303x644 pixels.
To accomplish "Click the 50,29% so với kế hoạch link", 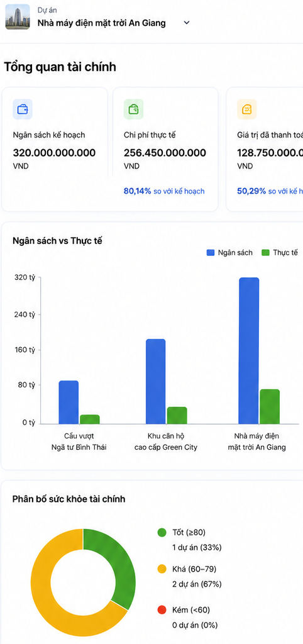I will (270, 191).
